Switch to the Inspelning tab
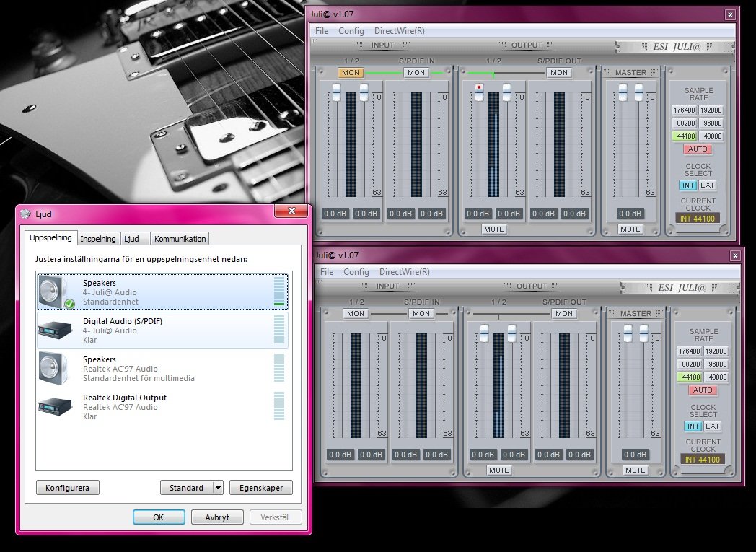The width and height of the screenshot is (756, 552). tap(98, 239)
